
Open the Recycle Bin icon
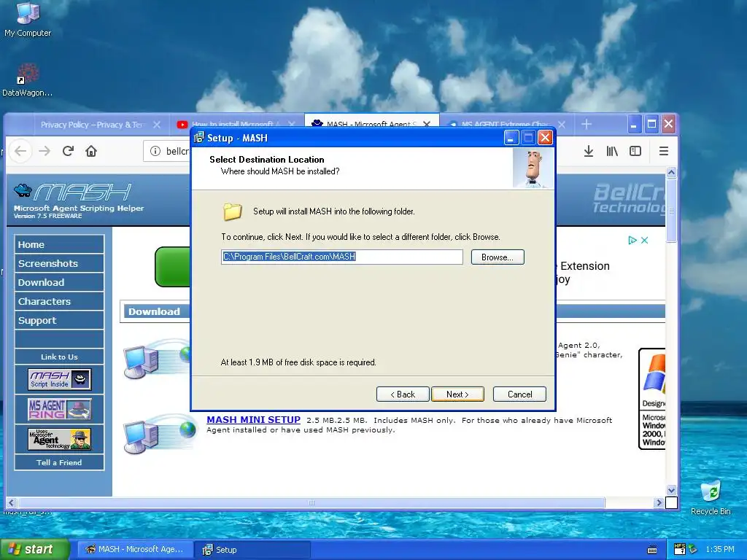(711, 497)
